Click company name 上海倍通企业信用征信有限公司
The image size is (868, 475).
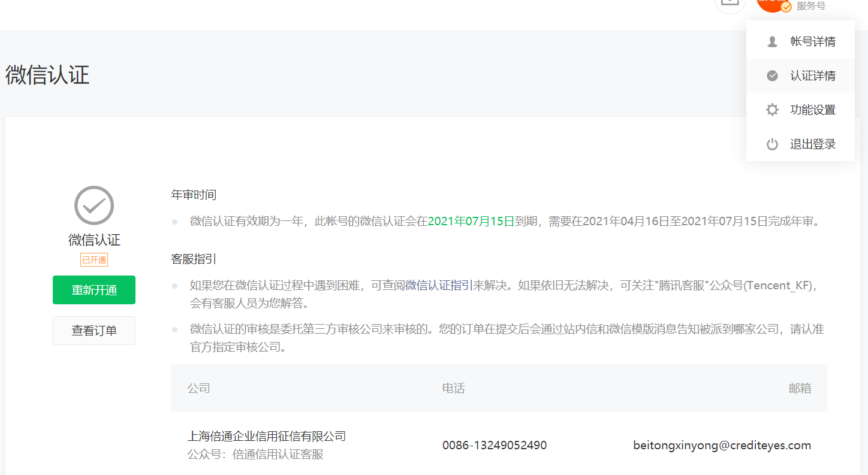pos(267,436)
